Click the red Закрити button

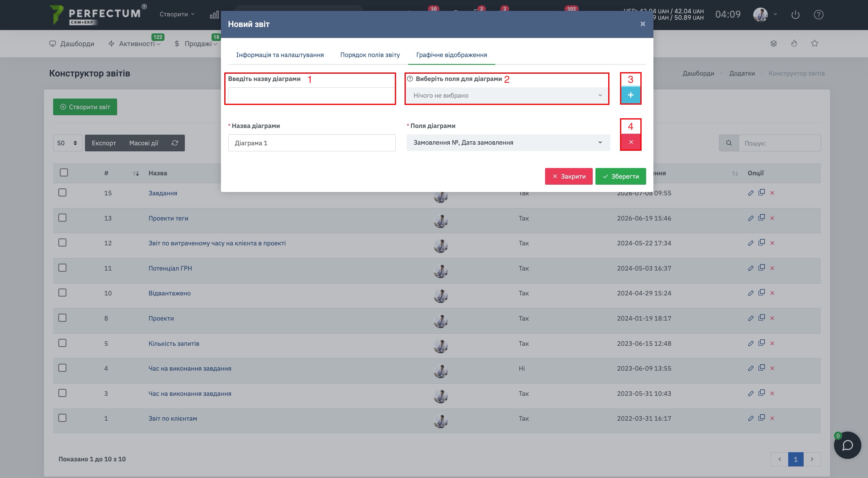click(x=568, y=177)
